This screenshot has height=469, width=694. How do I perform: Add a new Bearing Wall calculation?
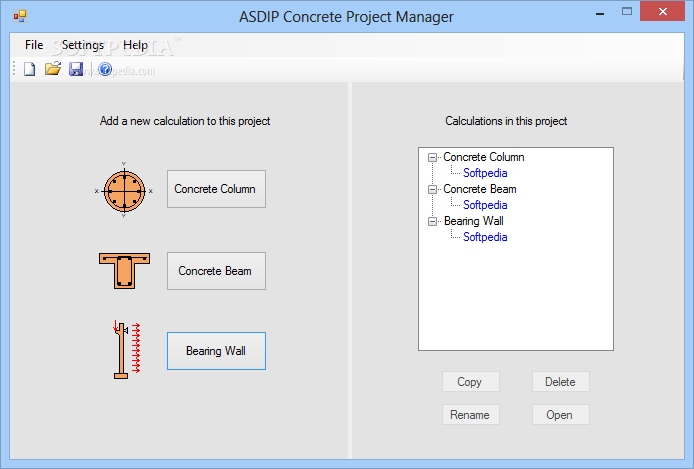pos(216,351)
